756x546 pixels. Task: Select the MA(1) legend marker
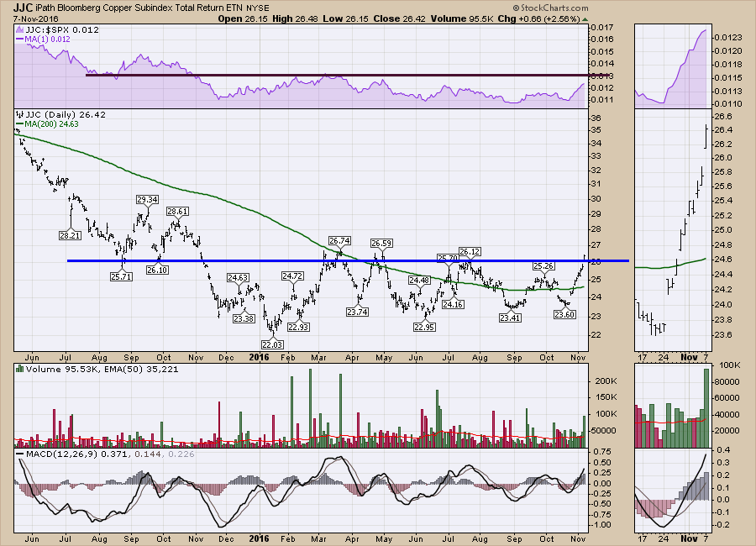20,40
